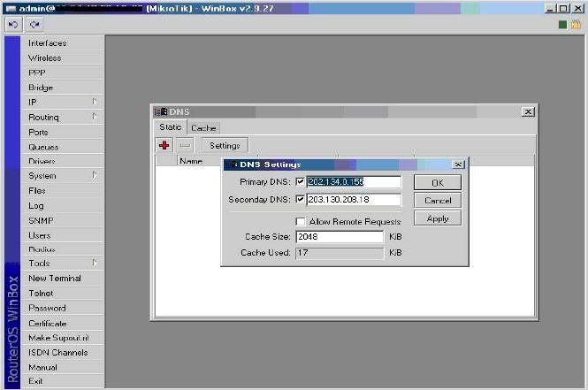The image size is (588, 390).
Task: Open the Ports menu item
Action: click(x=62, y=132)
